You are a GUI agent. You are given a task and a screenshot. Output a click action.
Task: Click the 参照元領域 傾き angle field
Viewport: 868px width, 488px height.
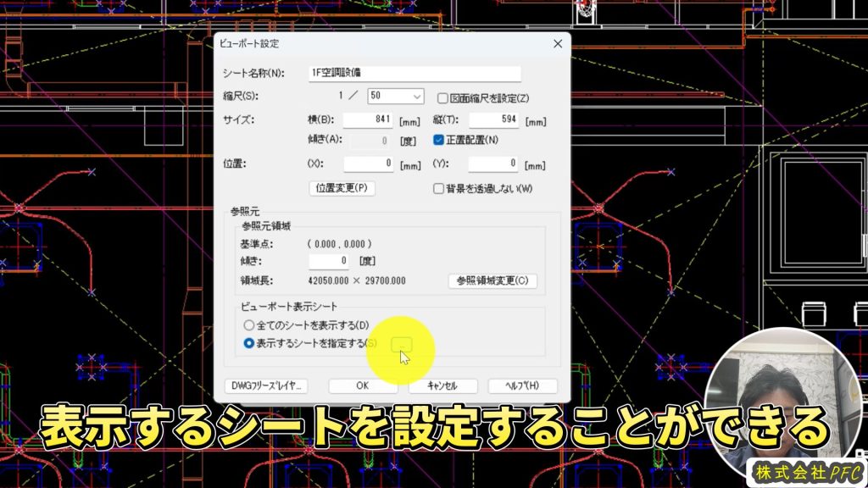point(329,261)
